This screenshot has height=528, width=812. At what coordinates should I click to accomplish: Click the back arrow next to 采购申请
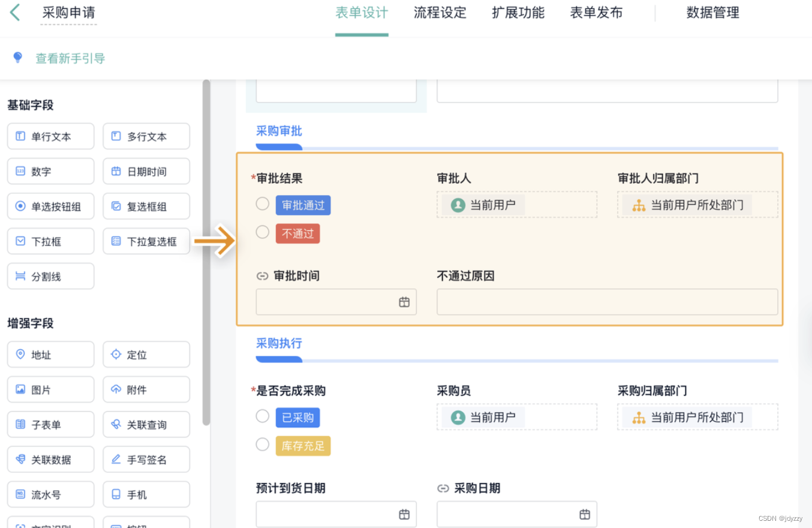(15, 13)
